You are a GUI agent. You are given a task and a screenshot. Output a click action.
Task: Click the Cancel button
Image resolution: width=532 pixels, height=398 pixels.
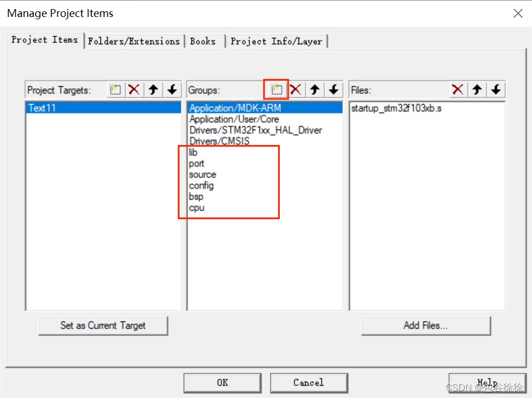(x=309, y=383)
